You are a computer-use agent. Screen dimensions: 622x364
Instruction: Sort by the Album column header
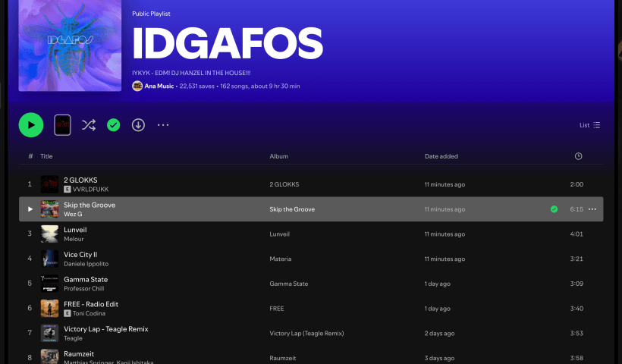pyautogui.click(x=278, y=156)
